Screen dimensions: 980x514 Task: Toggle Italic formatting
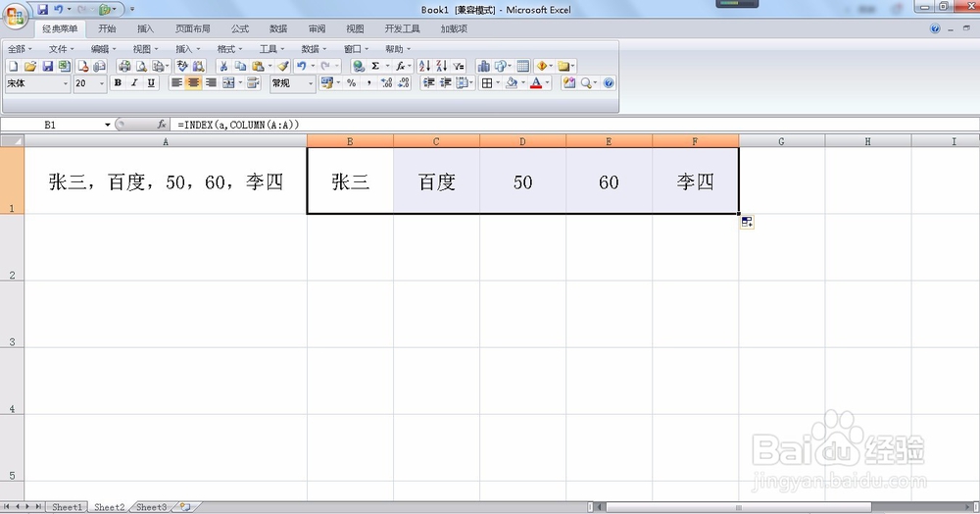coord(134,82)
